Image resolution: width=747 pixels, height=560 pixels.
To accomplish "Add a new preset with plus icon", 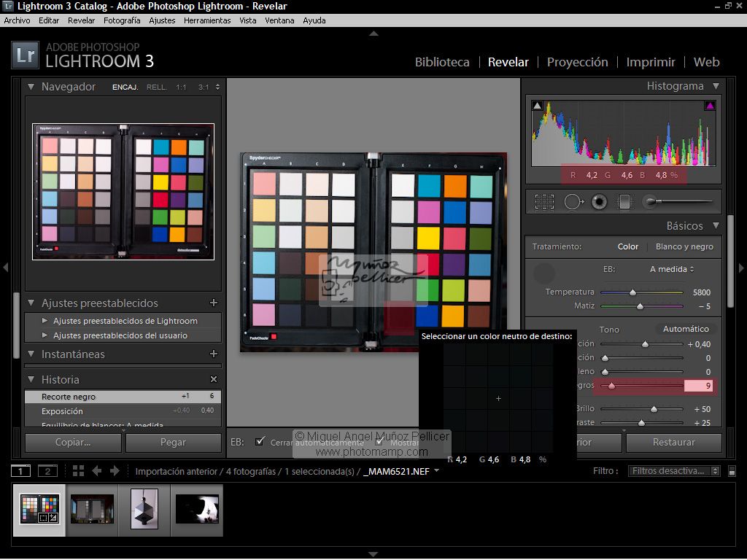I will tap(214, 303).
